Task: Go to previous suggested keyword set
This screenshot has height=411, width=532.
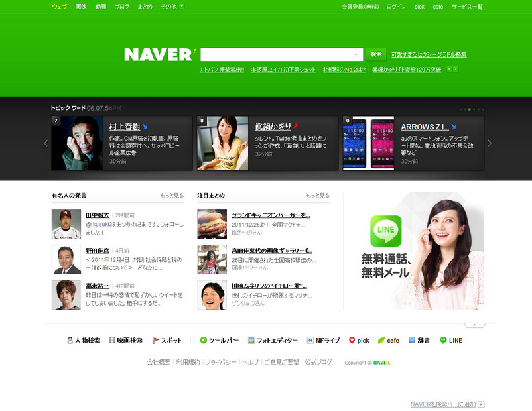Action: coord(450,69)
